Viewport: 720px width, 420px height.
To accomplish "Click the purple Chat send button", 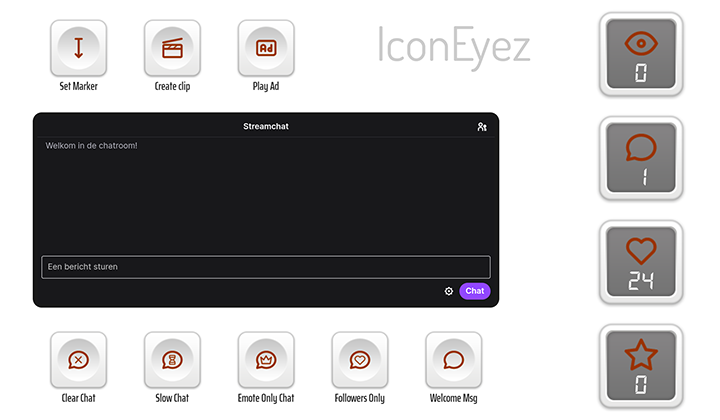I will pyautogui.click(x=475, y=291).
